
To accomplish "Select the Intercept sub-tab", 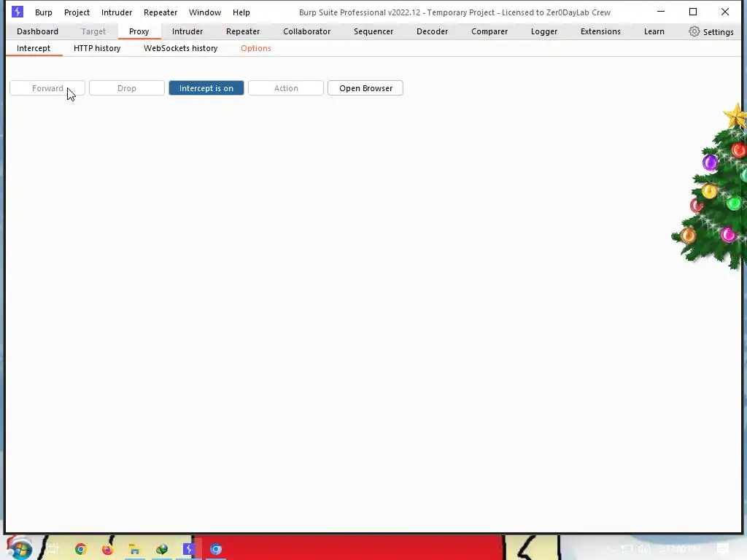I will [34, 48].
